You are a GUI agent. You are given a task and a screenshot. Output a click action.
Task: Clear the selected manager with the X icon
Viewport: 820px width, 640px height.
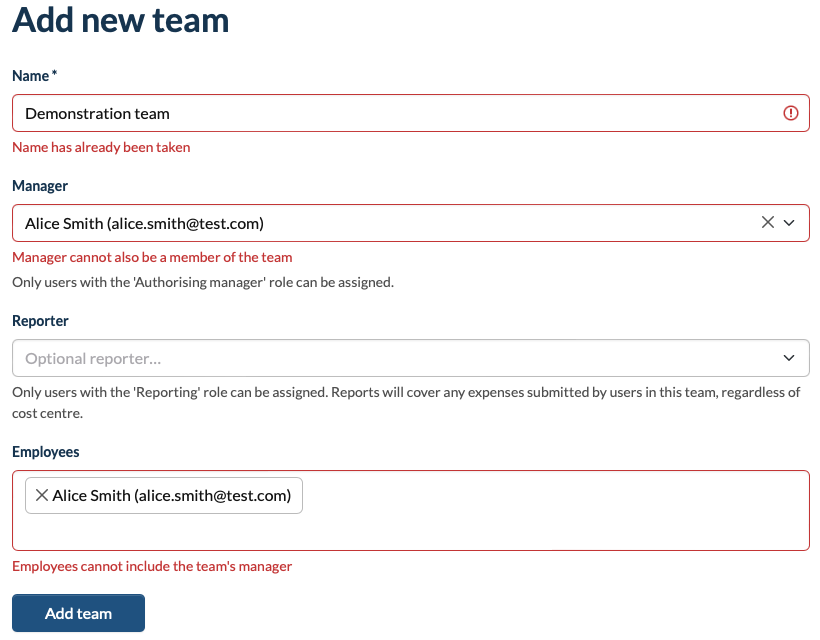coord(767,222)
